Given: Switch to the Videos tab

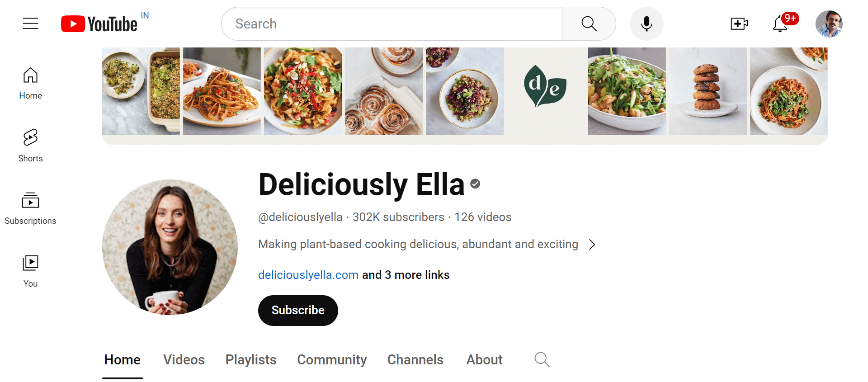Looking at the screenshot, I should click(x=184, y=360).
